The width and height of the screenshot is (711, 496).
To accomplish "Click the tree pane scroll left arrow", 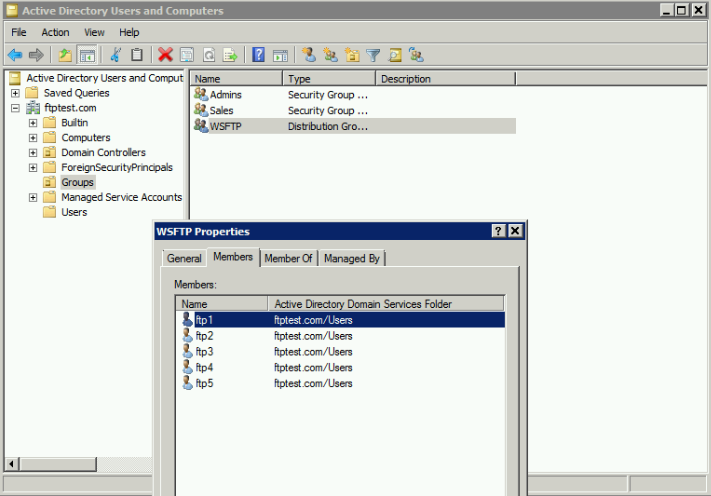I will (12, 464).
